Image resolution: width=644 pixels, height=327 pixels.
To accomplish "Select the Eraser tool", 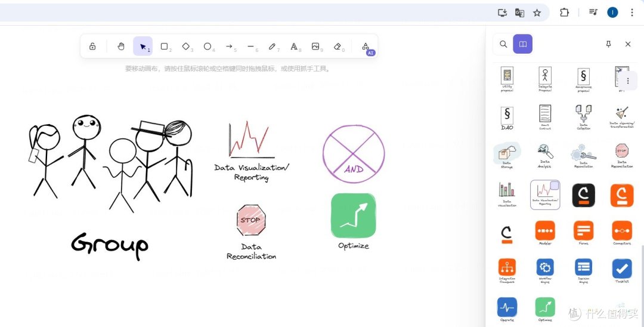I will pos(338,47).
